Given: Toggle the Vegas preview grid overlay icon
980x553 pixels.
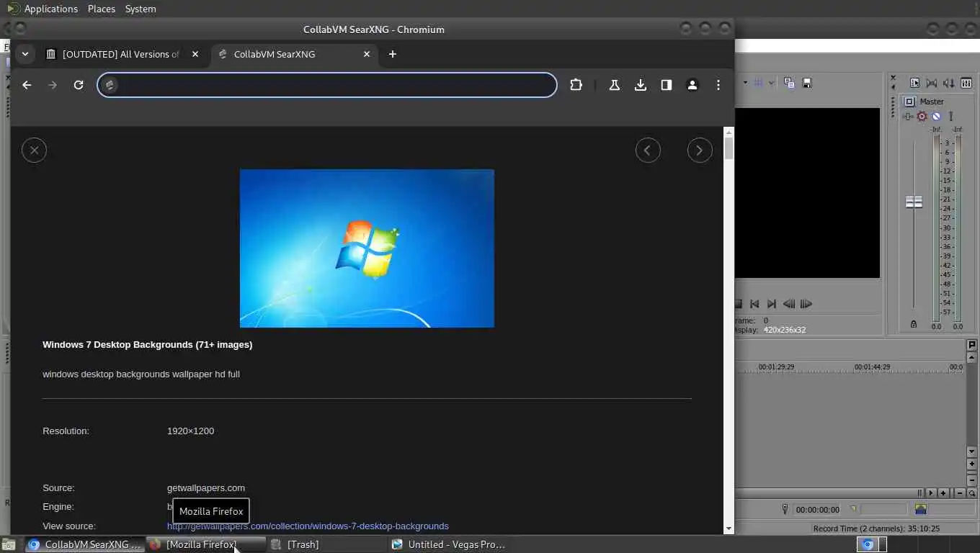Looking at the screenshot, I should coord(758,83).
